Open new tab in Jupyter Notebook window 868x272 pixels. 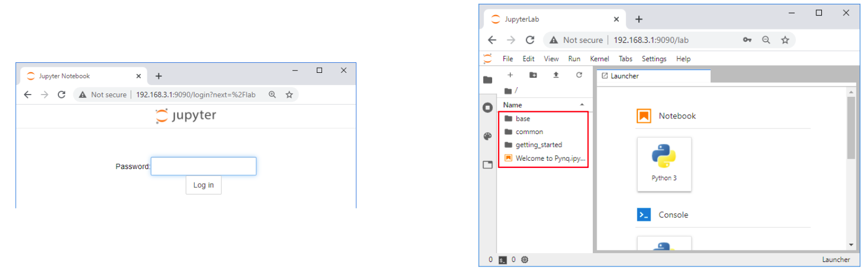coord(158,76)
